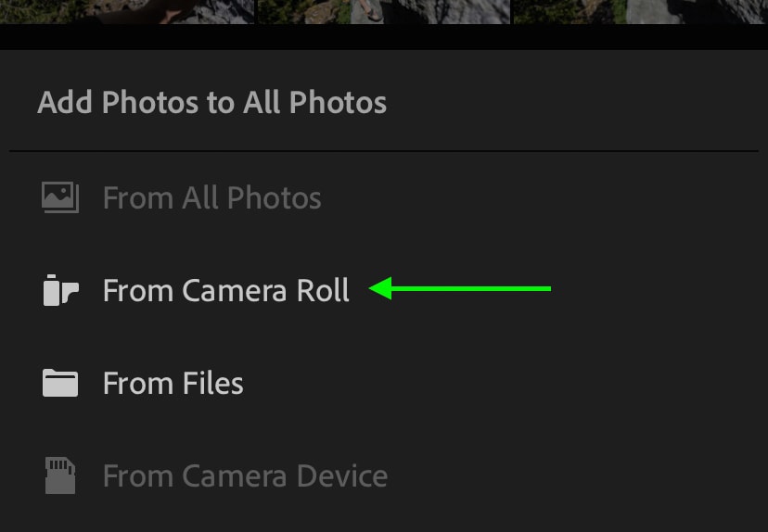Tap the word Device in Camera Device
The height and width of the screenshot is (532, 768).
click(342, 475)
